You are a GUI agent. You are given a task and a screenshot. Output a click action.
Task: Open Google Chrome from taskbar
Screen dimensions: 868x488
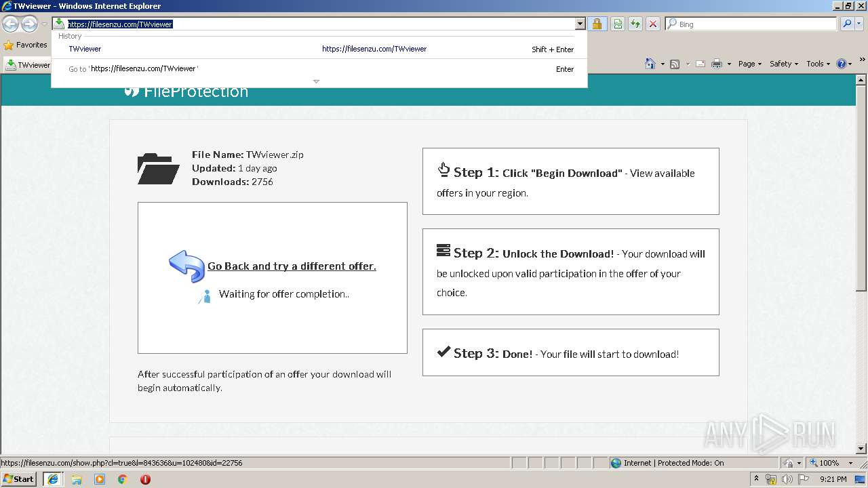click(x=123, y=479)
